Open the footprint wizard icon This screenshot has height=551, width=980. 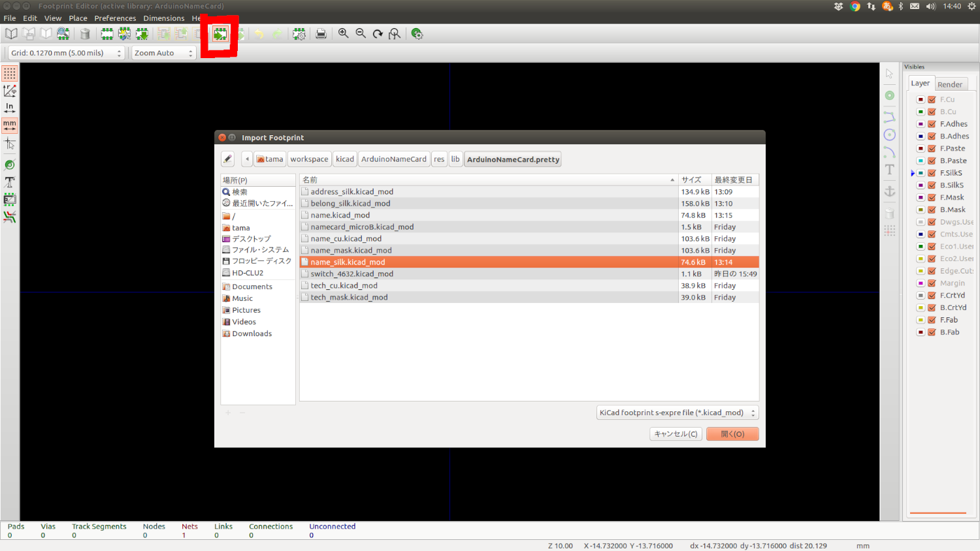click(x=124, y=34)
